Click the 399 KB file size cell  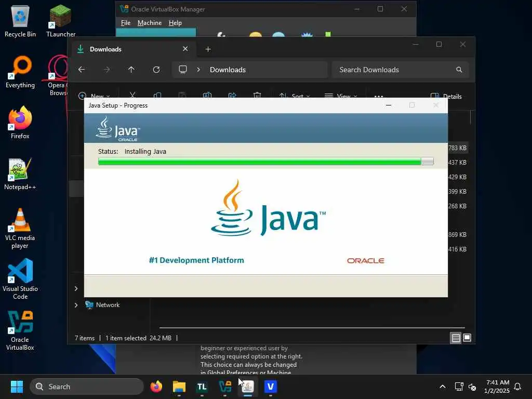coord(457,192)
